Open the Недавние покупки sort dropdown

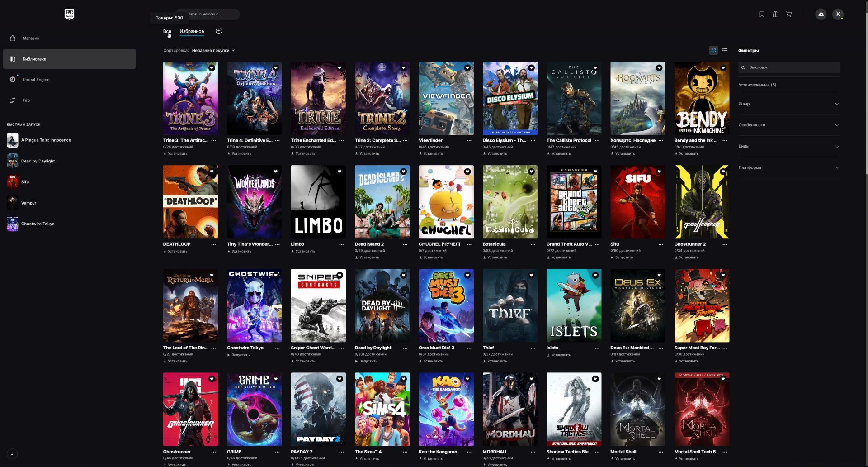click(x=213, y=51)
